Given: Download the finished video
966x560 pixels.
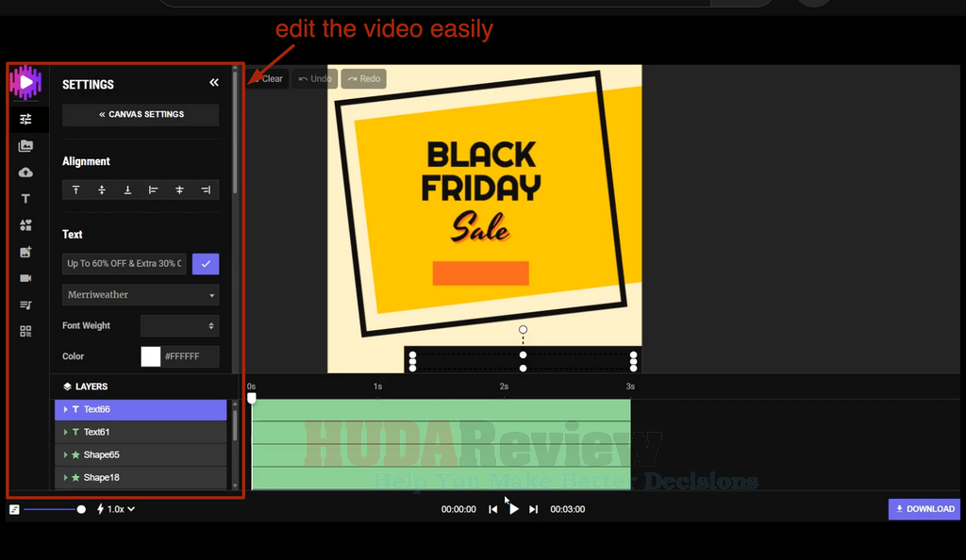Looking at the screenshot, I should (x=924, y=509).
